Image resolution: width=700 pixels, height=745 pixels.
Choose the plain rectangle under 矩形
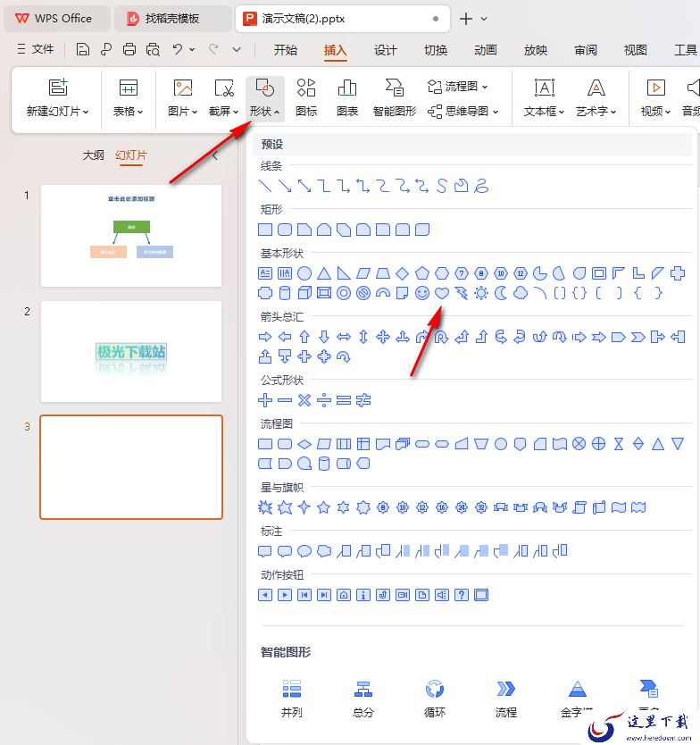[265, 230]
